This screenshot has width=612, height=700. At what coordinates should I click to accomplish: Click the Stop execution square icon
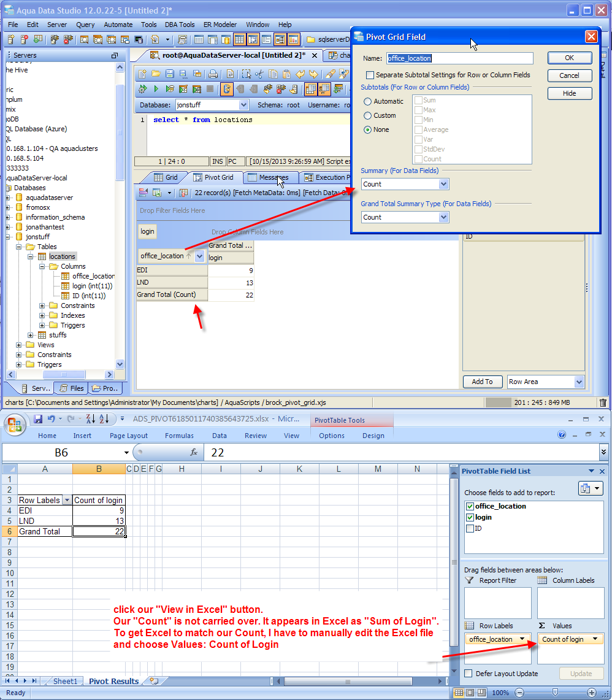tap(210, 89)
